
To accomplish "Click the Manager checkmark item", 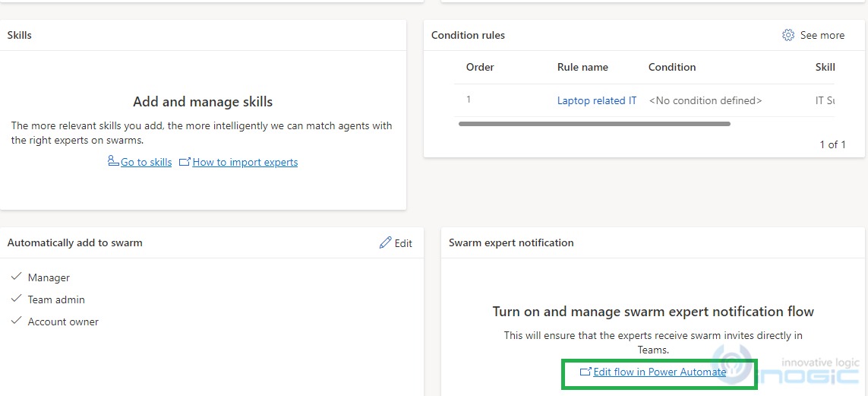I will coord(40,277).
